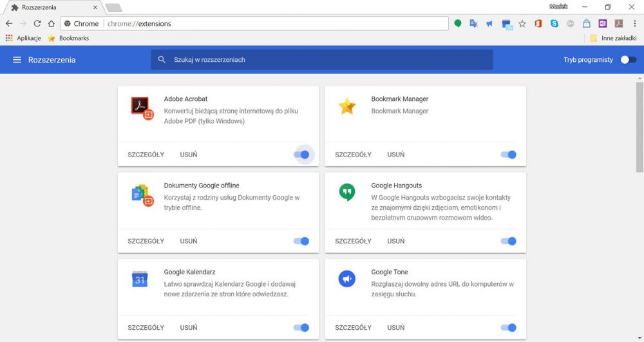The image size is (644, 342).
Task: Click the Dokumenty Google offline card icon
Action: tap(142, 195)
